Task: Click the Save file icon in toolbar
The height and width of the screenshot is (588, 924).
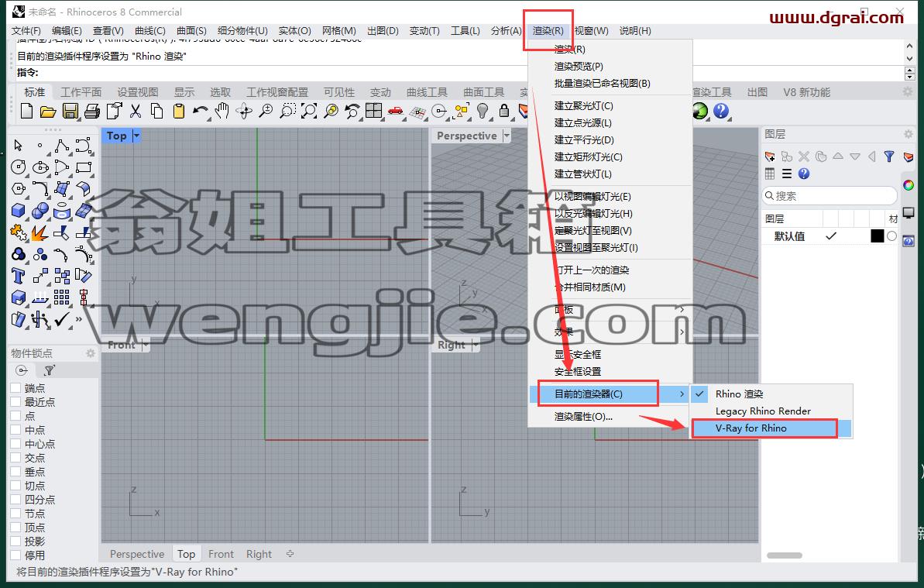Action: [70, 111]
